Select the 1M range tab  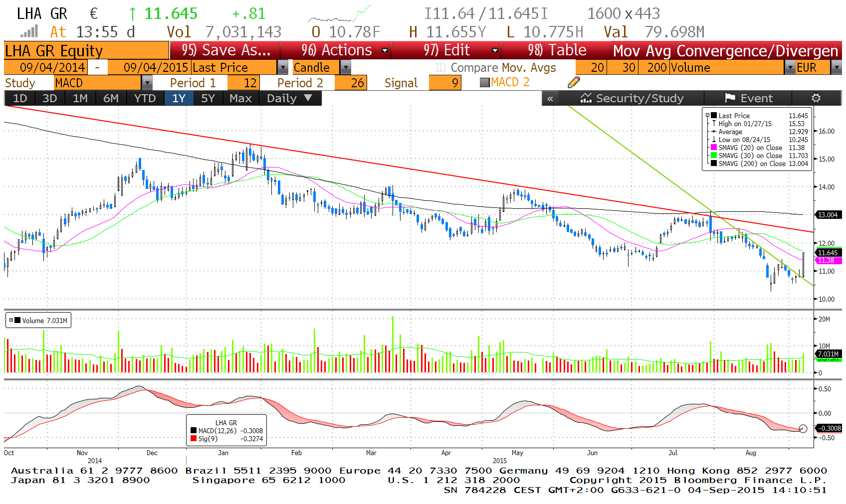pos(80,98)
